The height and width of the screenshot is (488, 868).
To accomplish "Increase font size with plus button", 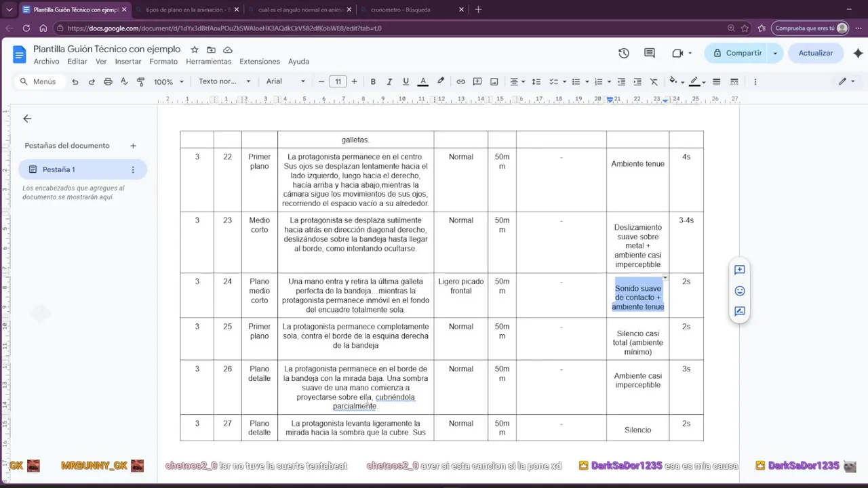I will pyautogui.click(x=354, y=81).
